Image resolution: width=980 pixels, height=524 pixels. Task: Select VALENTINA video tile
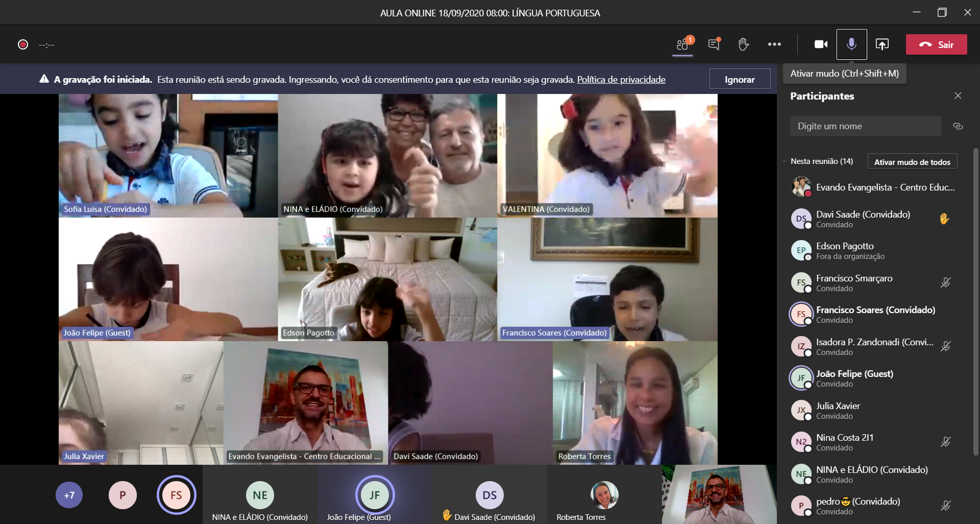pos(607,156)
